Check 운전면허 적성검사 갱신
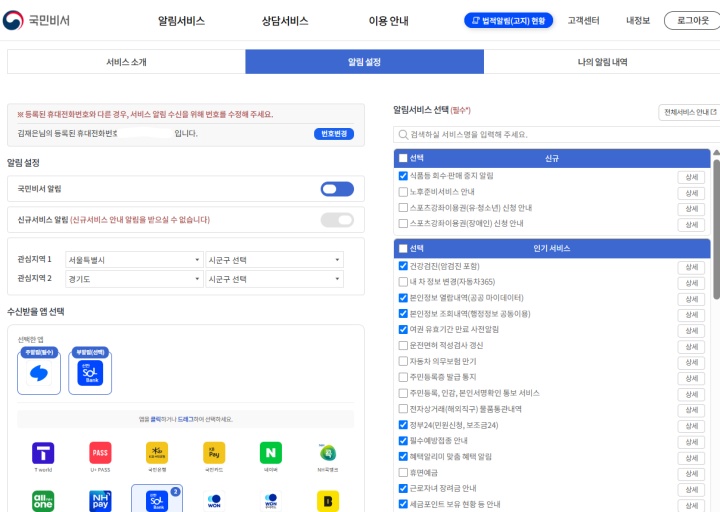Image resolution: width=720 pixels, height=512 pixels. (x=403, y=345)
